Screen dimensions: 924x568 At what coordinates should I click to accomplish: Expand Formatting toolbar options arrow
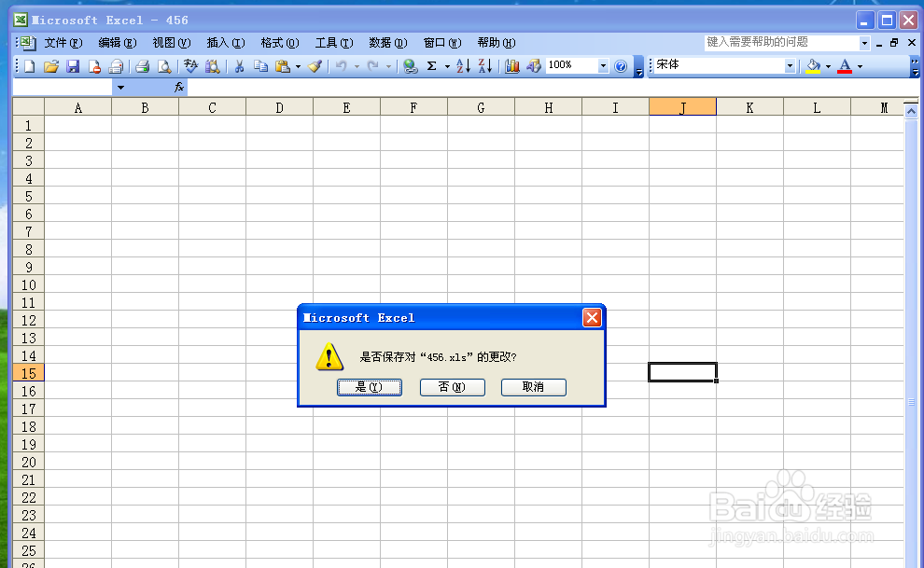tap(915, 66)
